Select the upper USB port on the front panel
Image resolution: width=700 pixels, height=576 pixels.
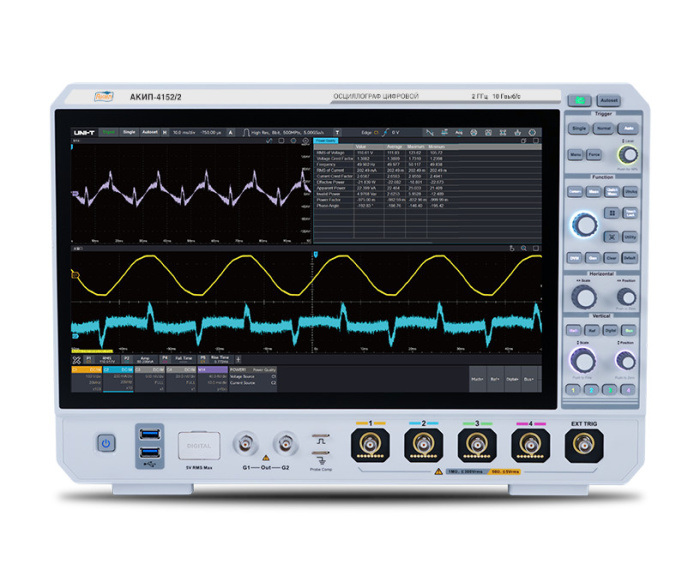pyautogui.click(x=150, y=434)
